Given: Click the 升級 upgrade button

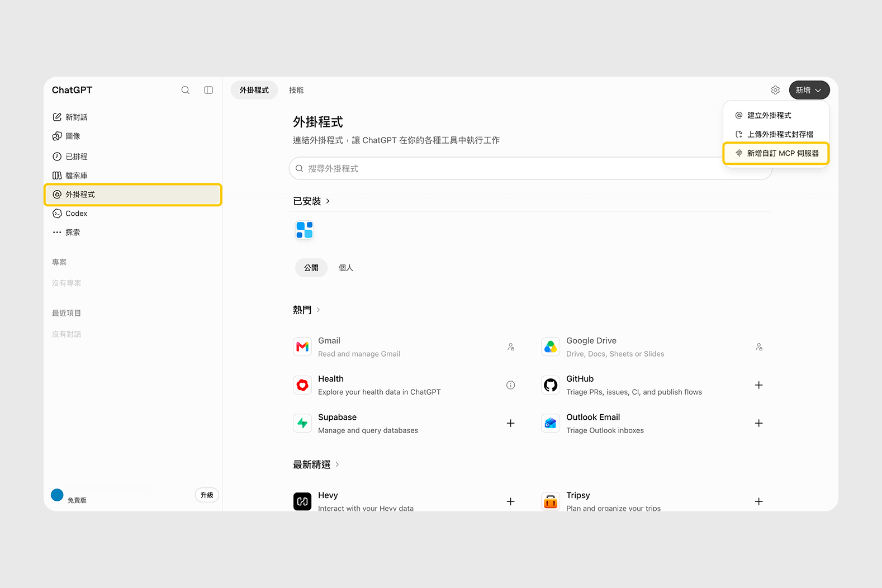Looking at the screenshot, I should pos(207,495).
